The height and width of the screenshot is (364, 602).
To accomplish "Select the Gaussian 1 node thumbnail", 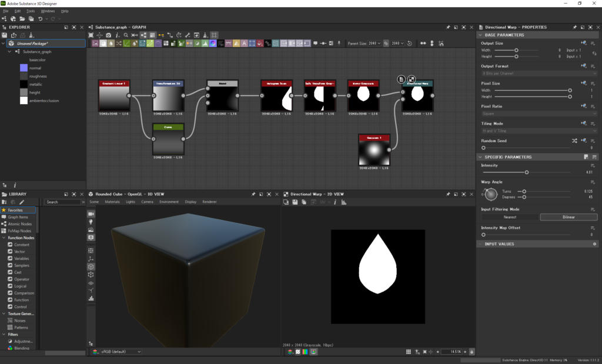I will click(374, 152).
